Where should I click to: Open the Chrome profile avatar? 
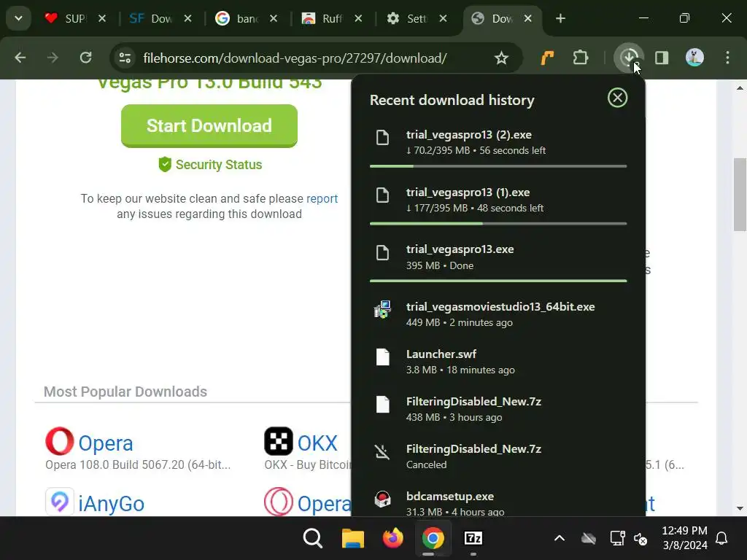[694, 58]
